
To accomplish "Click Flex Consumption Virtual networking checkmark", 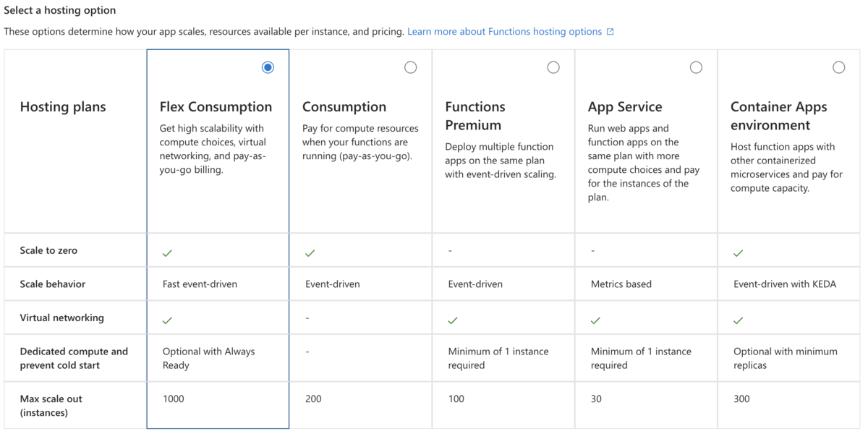I will tap(167, 320).
